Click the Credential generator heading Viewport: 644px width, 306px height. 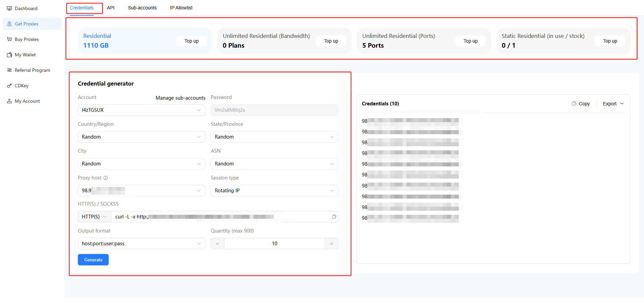tap(106, 84)
